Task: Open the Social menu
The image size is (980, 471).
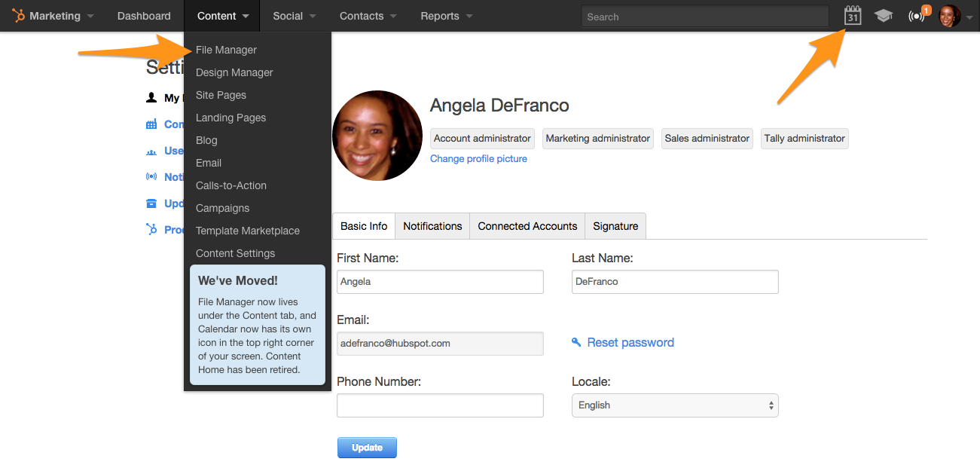Action: [295, 16]
